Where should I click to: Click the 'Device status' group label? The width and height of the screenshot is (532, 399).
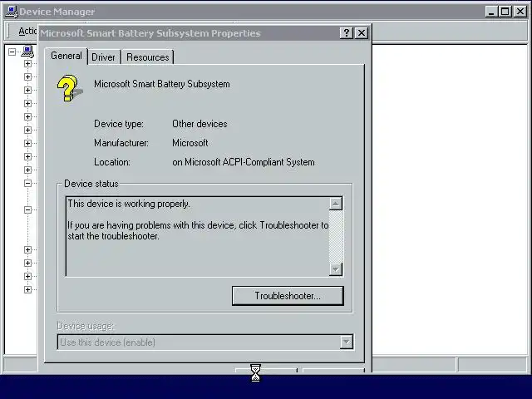click(91, 184)
